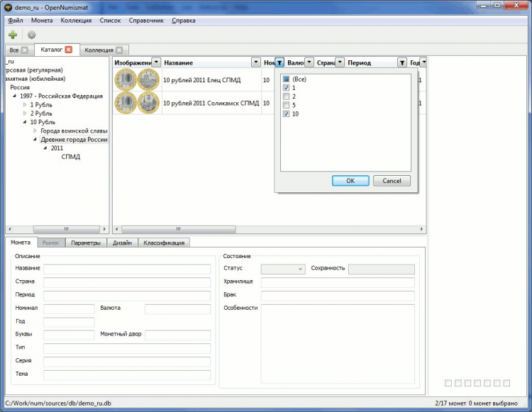Screen dimensions: 532x412
Task: Toggle the (Все) filter checkbox
Action: 286,79
